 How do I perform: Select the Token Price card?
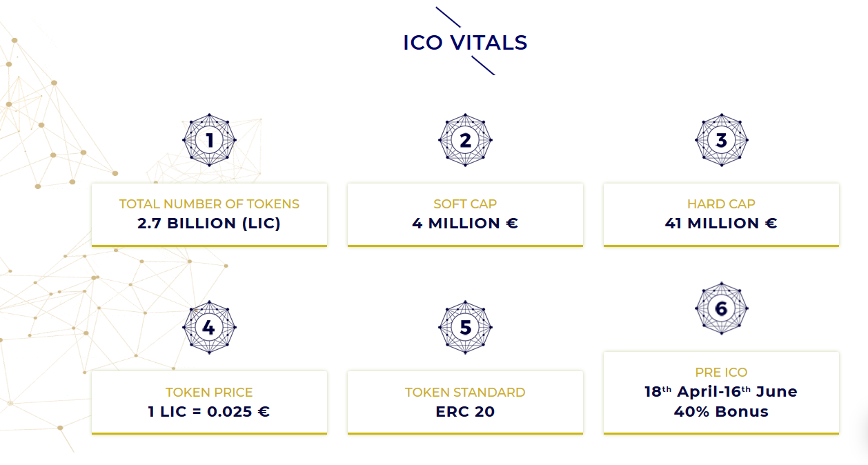pos(209,403)
